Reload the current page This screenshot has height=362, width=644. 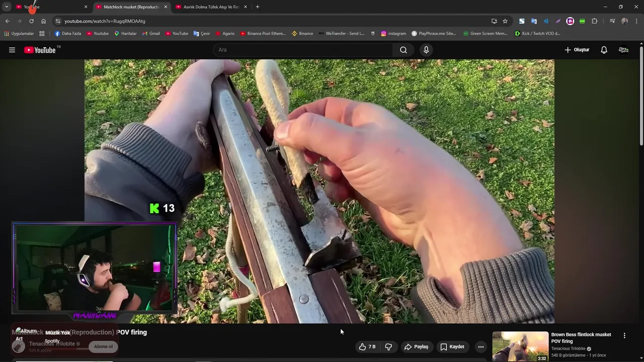pyautogui.click(x=31, y=21)
